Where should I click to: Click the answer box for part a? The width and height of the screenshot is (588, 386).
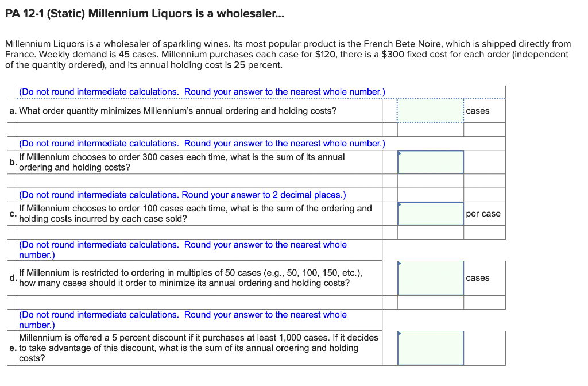(430, 111)
